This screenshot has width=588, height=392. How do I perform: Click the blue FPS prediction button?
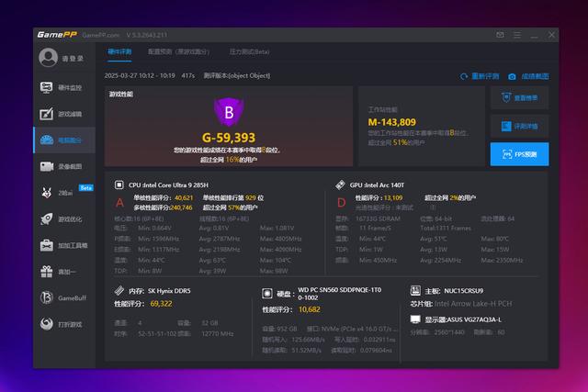(x=520, y=154)
